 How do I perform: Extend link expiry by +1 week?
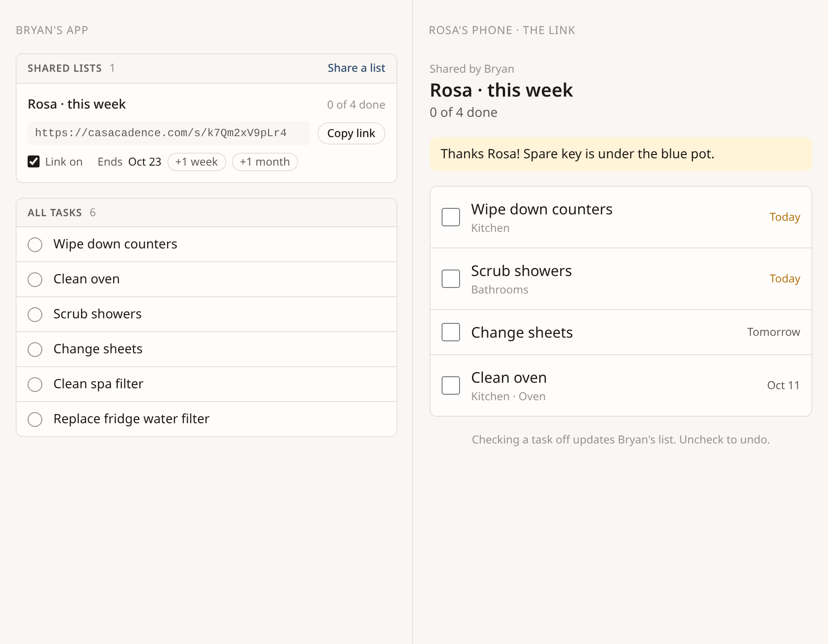[196, 162]
